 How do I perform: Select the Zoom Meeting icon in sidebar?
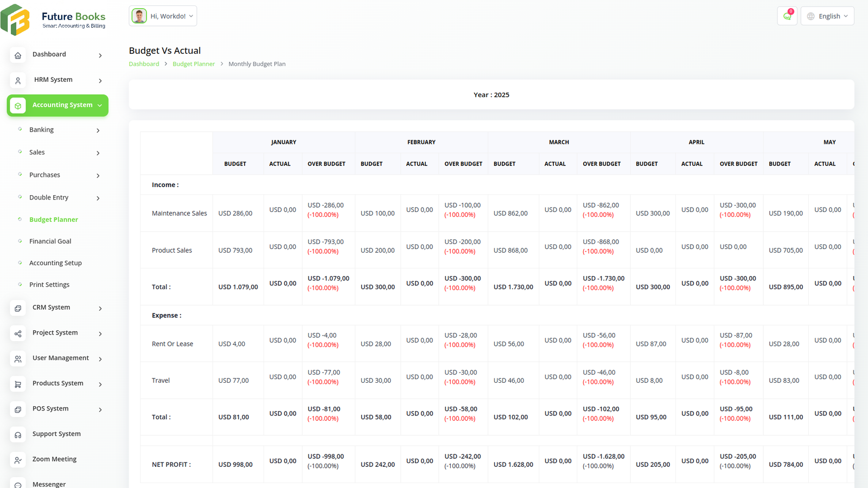point(18,460)
